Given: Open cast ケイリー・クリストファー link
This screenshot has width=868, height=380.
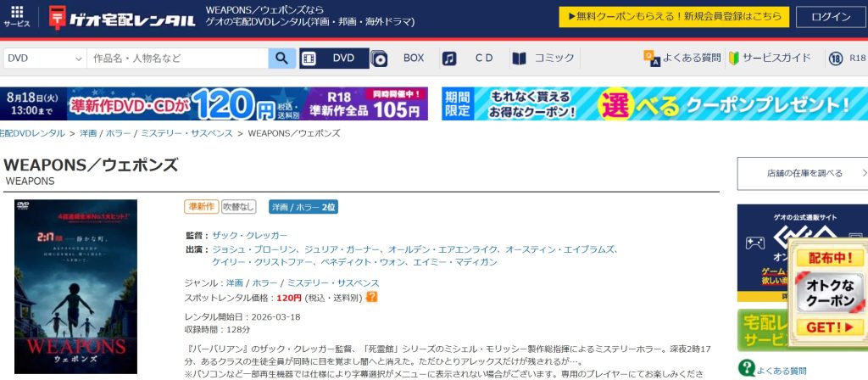Looking at the screenshot, I should point(262,262).
